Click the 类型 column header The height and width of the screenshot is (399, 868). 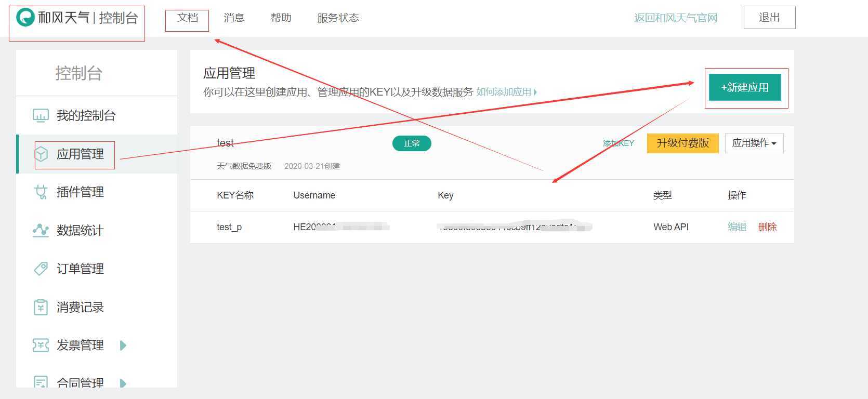663,195
